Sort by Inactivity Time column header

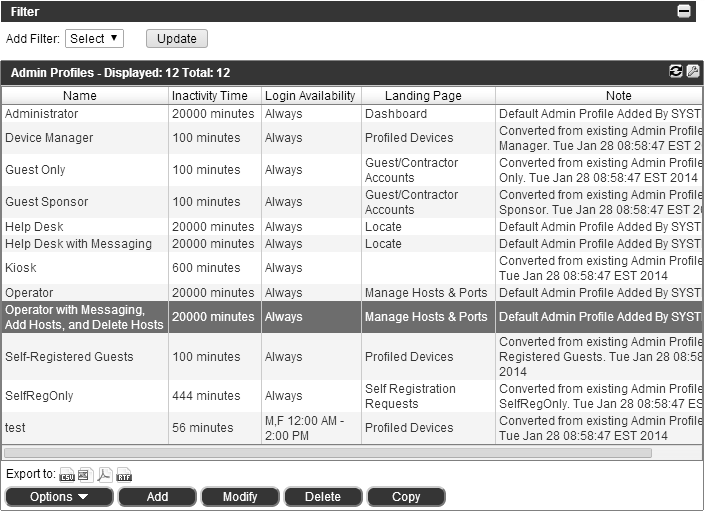[x=215, y=96]
